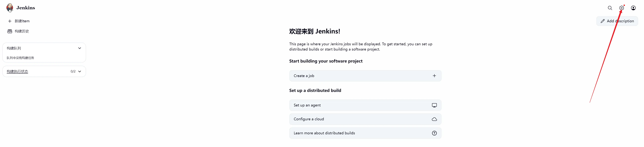Click the 构建队列 panel header text
This screenshot has width=644, height=147.
(x=14, y=48)
